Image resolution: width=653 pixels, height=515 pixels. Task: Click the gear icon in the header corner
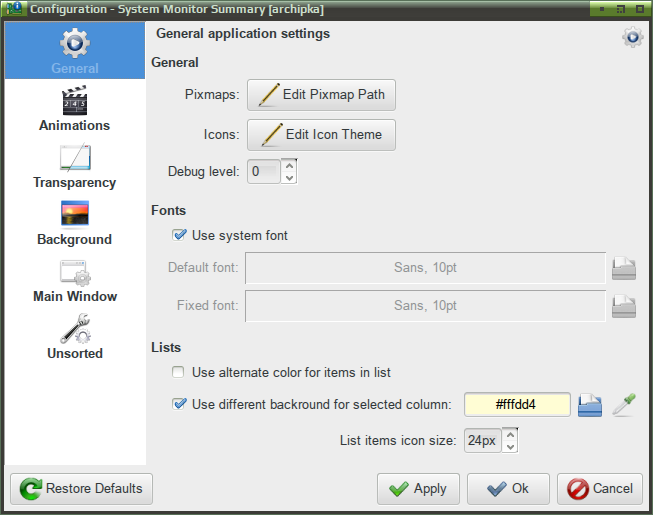[x=633, y=37]
